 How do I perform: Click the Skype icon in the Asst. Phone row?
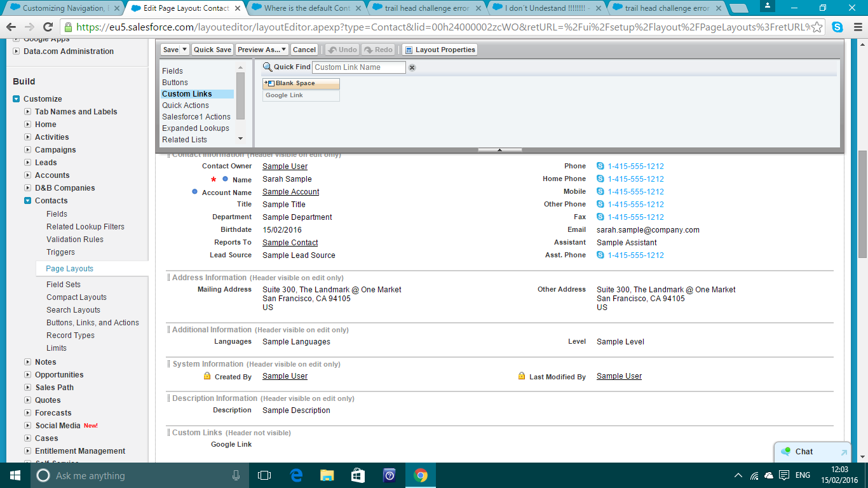(x=600, y=255)
